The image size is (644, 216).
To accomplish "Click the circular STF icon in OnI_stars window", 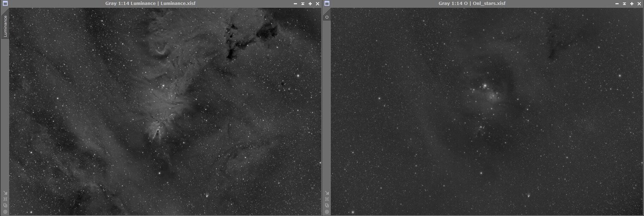I will [x=327, y=211].
